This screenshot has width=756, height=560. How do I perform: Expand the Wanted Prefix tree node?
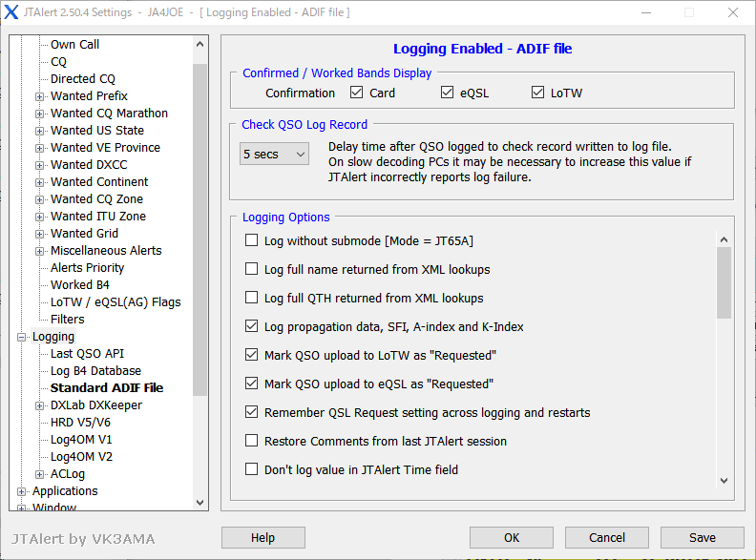coord(40,96)
